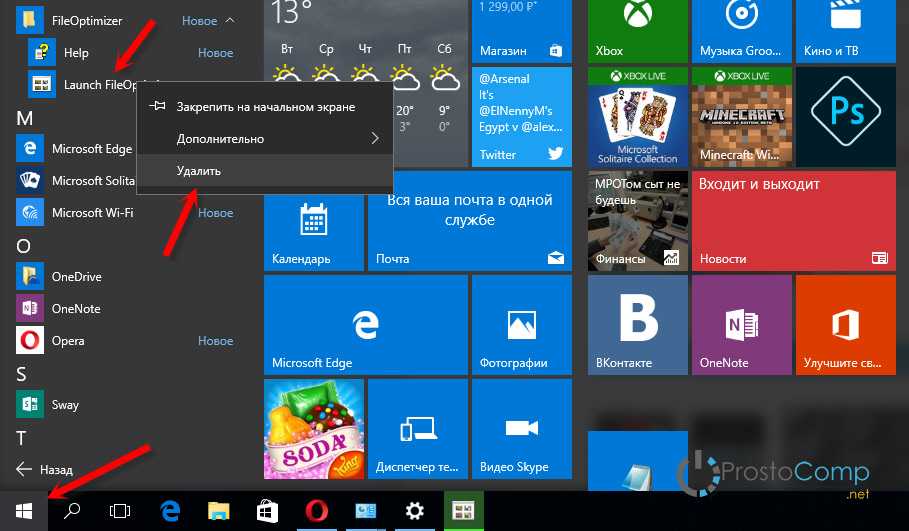Jump to the letter M header
Screen dimensions: 909x531
point(25,118)
